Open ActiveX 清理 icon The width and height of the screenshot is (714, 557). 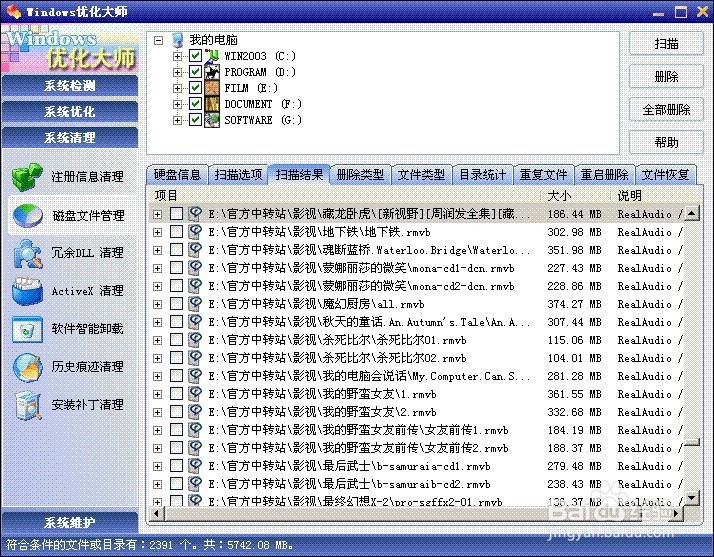[x=27, y=291]
